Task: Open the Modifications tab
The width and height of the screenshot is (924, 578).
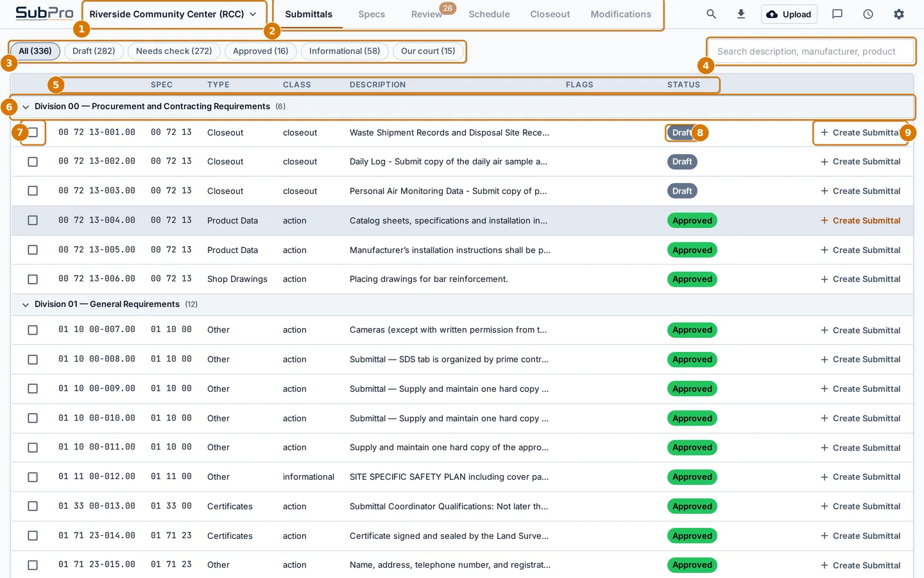Action: coord(620,14)
